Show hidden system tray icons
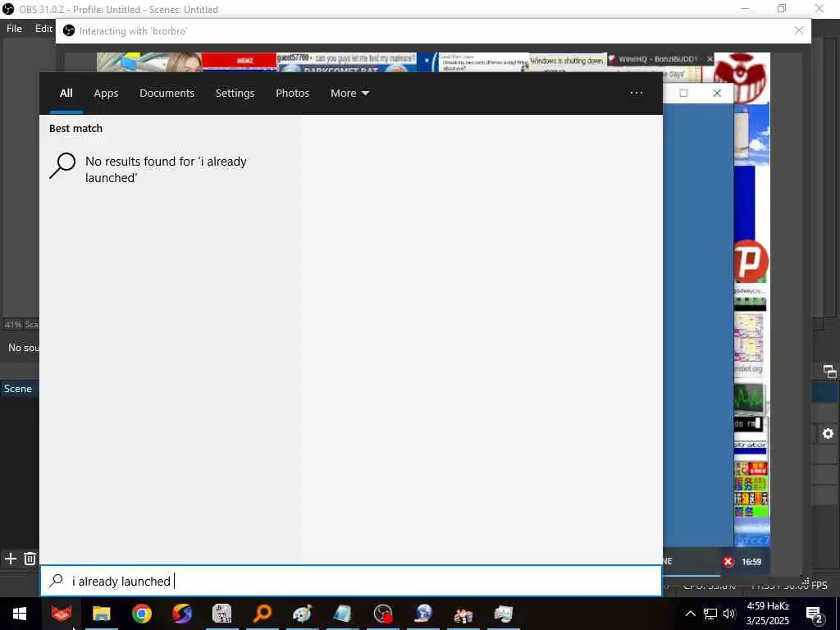 [x=690, y=614]
